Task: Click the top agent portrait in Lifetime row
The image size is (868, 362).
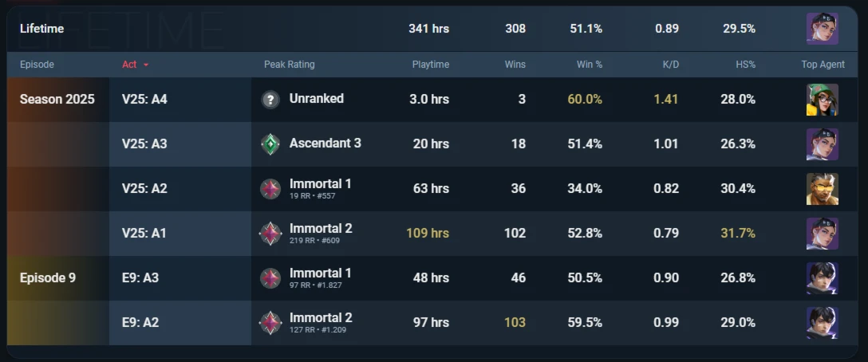Action: (x=822, y=29)
